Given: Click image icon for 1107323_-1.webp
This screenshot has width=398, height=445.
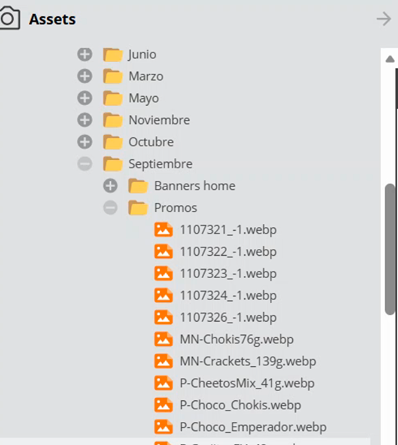Looking at the screenshot, I should tap(163, 273).
